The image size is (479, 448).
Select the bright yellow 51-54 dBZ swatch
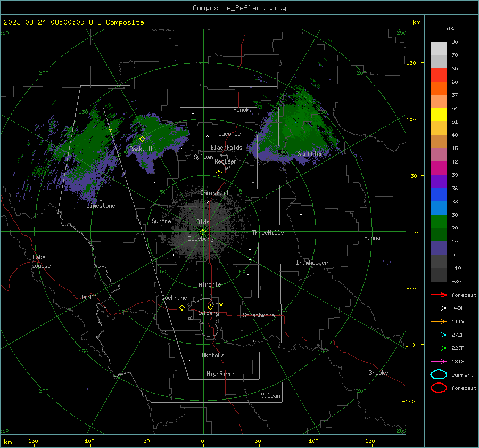click(439, 115)
